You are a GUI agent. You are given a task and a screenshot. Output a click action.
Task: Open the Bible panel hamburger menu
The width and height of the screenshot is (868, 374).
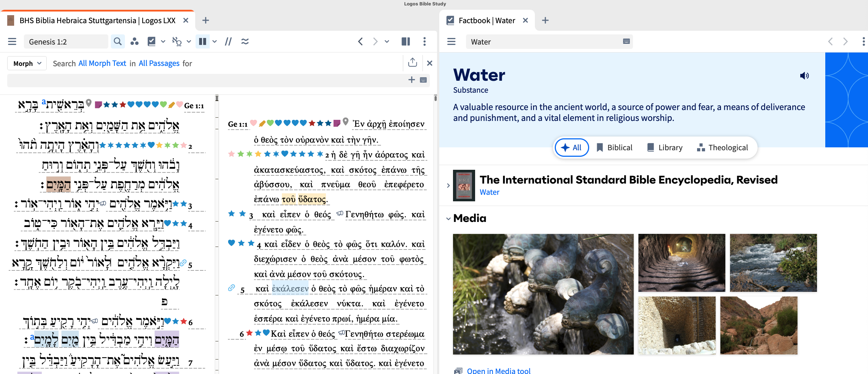coord(12,42)
